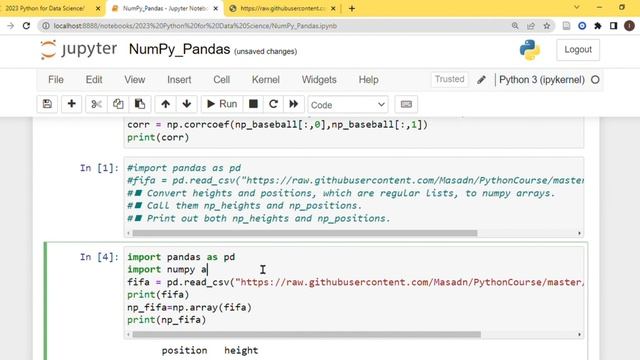Click the browser address bar URL
Image resolution: width=640 pixels, height=360 pixels.
(x=195, y=26)
